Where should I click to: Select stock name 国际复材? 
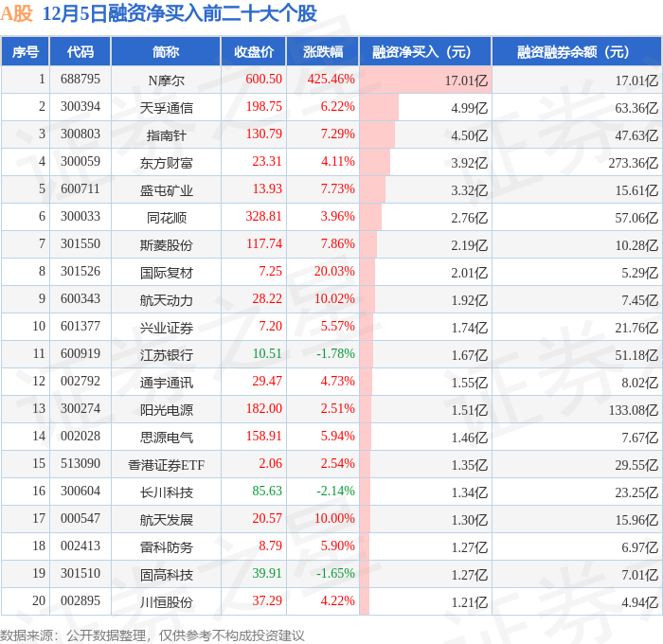[x=166, y=273]
